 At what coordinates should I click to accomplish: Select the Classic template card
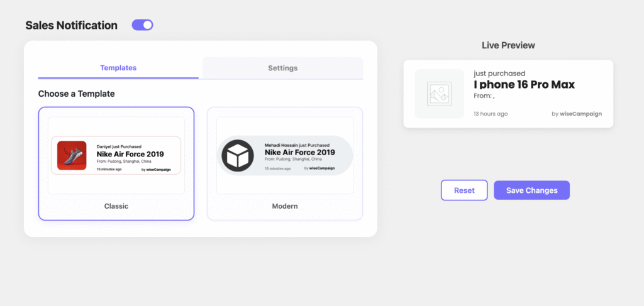[116, 163]
